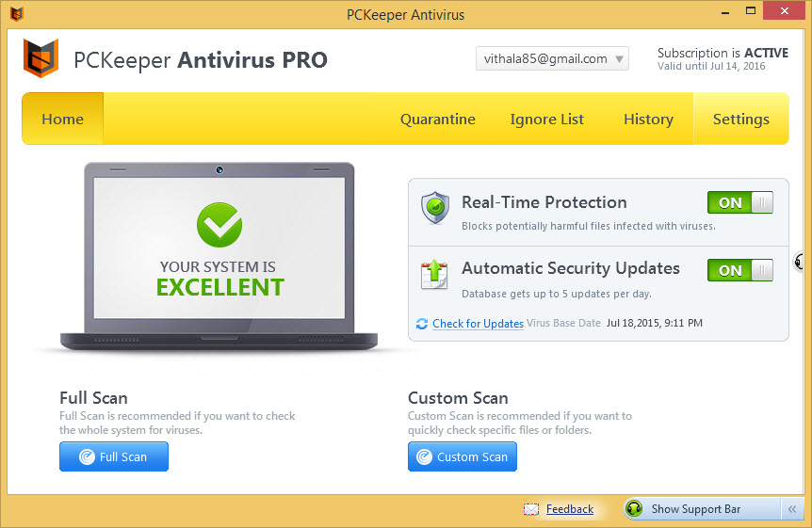Minimize the PCKeeper Antivirus window
The height and width of the screenshot is (528, 812).
pos(725,11)
